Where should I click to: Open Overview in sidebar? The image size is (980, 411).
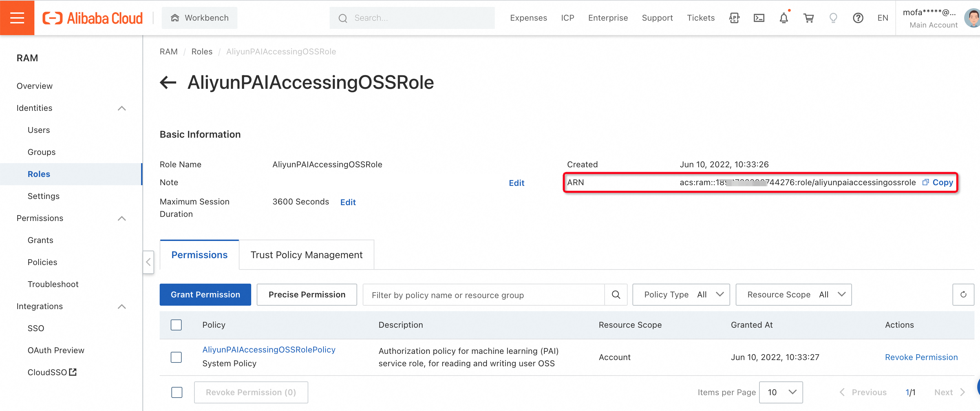(x=35, y=86)
